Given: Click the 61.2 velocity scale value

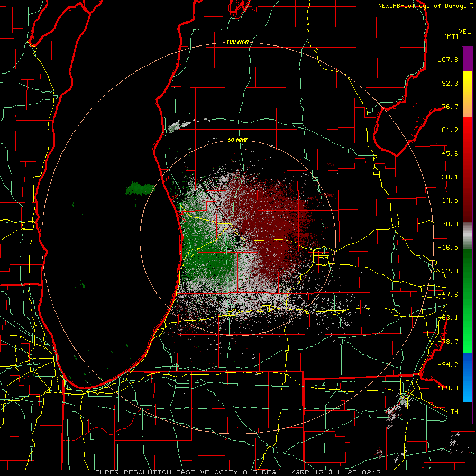Looking at the screenshot, I should click(x=450, y=130).
